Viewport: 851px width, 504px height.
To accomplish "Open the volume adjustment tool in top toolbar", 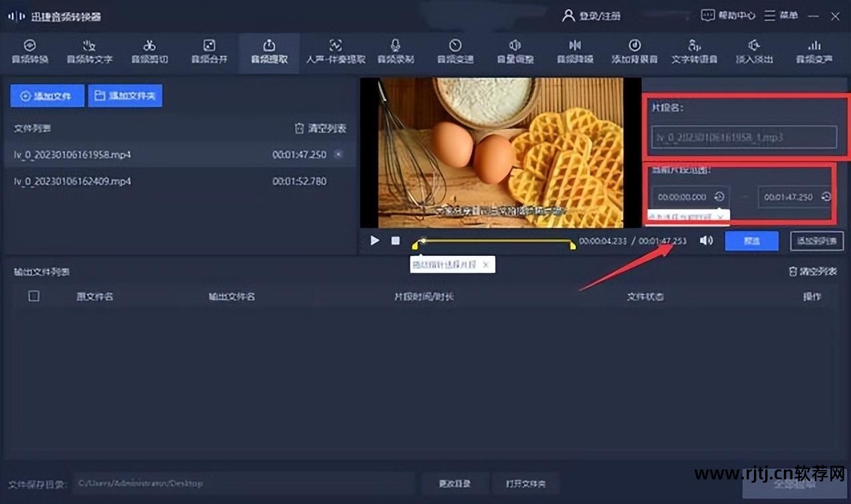I will pyautogui.click(x=515, y=51).
